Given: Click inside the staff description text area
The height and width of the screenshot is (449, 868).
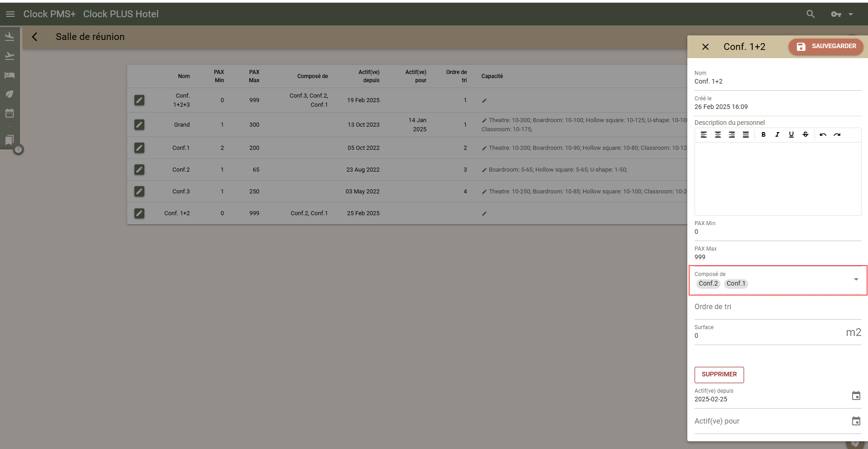Looking at the screenshot, I should pyautogui.click(x=778, y=178).
